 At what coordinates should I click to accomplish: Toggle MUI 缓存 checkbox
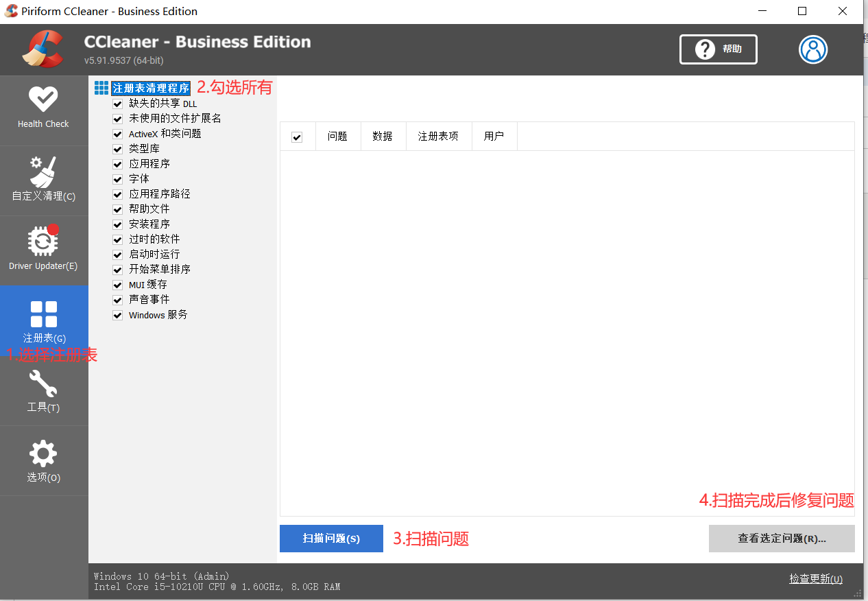pyautogui.click(x=117, y=285)
